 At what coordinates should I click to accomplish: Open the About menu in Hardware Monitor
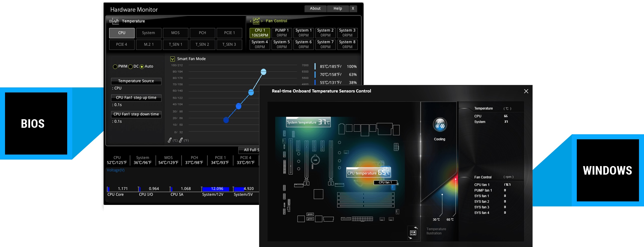pos(315,9)
